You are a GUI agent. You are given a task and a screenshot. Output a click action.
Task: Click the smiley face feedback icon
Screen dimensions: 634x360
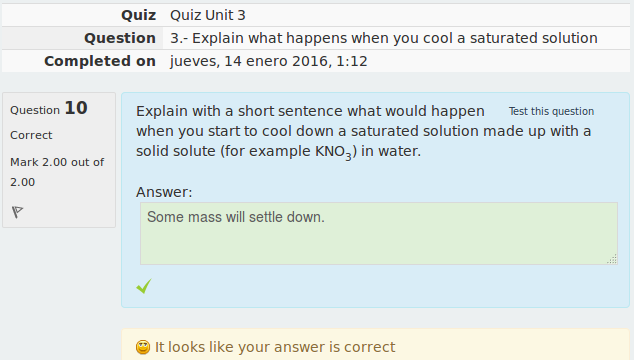(x=143, y=347)
